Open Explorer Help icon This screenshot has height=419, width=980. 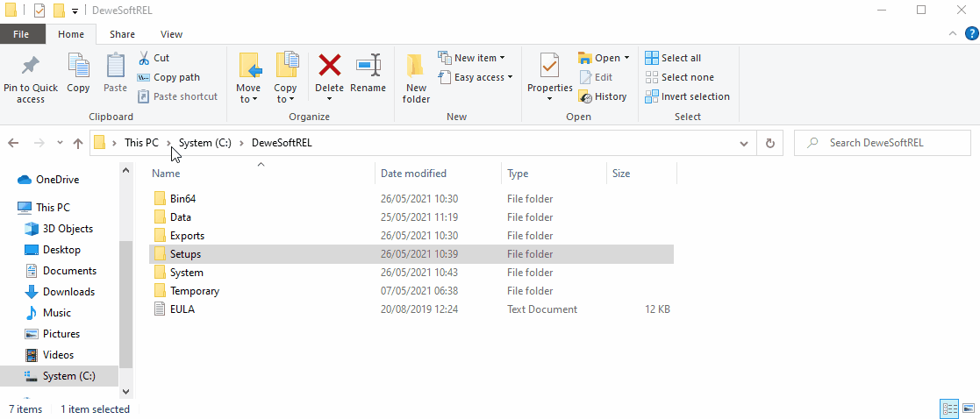coord(971,33)
